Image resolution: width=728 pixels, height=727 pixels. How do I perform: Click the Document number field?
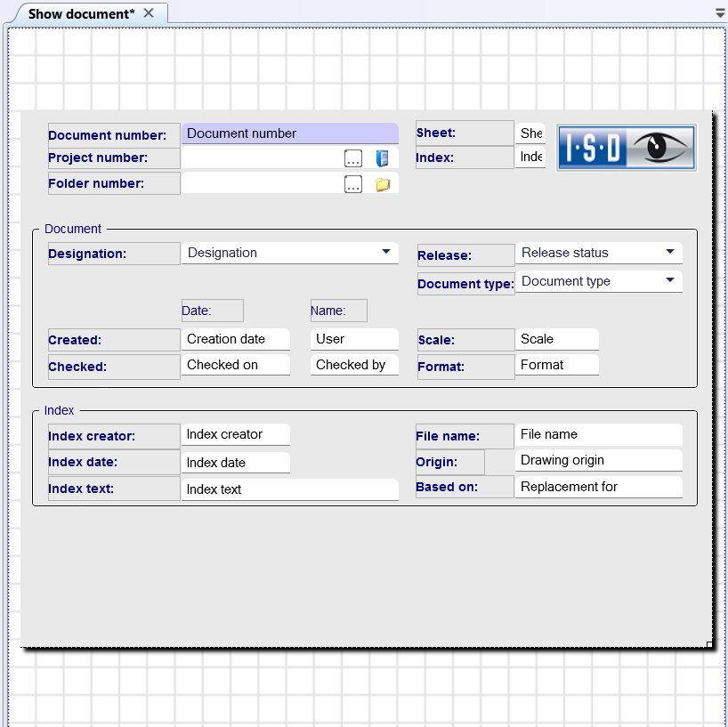(290, 133)
